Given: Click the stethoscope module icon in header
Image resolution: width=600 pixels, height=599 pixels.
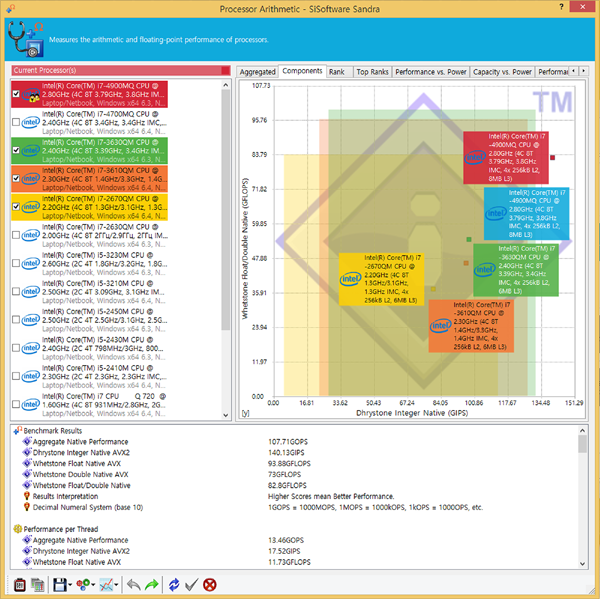Looking at the screenshot, I should click(25, 40).
